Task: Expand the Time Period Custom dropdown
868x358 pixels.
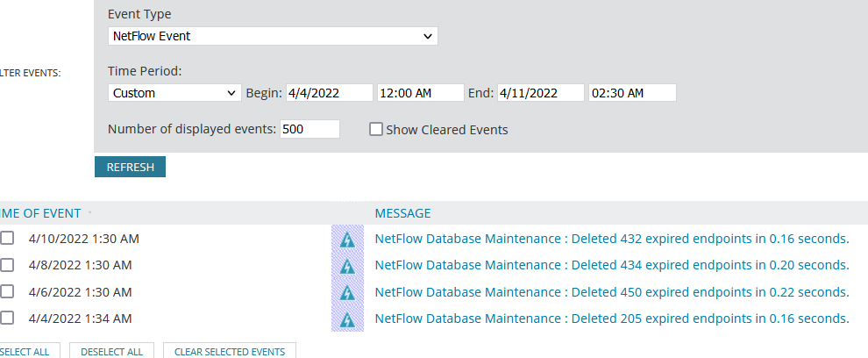Action: coord(174,93)
